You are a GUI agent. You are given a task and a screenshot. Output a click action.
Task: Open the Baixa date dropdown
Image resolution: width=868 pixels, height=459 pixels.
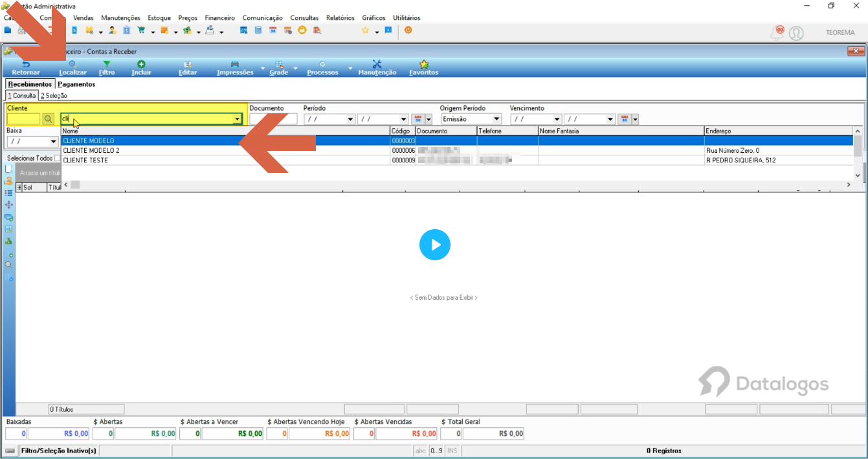pyautogui.click(x=54, y=141)
